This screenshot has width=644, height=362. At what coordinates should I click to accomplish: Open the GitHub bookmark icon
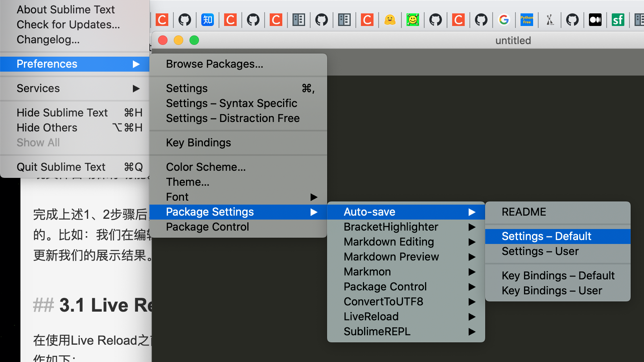click(x=185, y=20)
